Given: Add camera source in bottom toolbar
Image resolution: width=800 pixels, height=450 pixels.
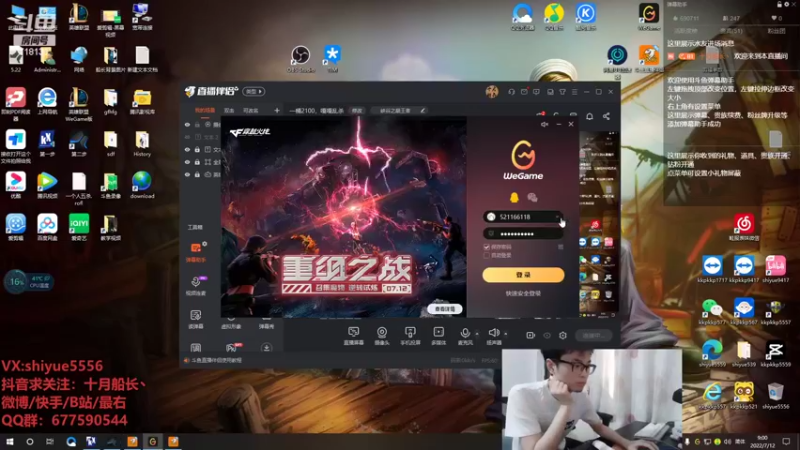Looking at the screenshot, I should 382,336.
